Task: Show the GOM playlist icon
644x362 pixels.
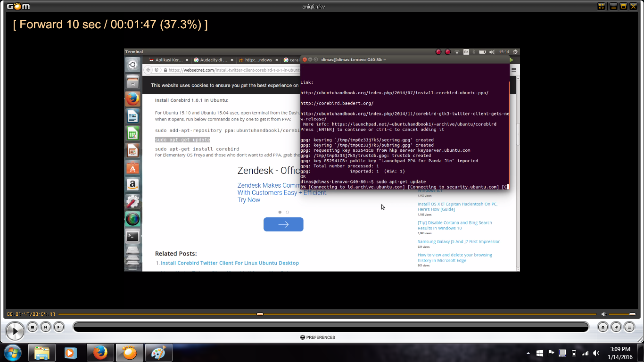Action: [x=629, y=327]
